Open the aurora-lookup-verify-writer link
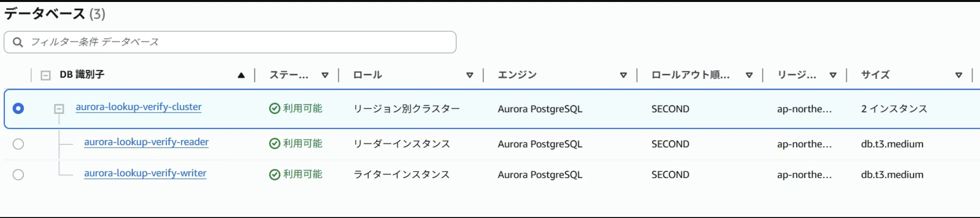980x218 pixels. click(x=145, y=173)
